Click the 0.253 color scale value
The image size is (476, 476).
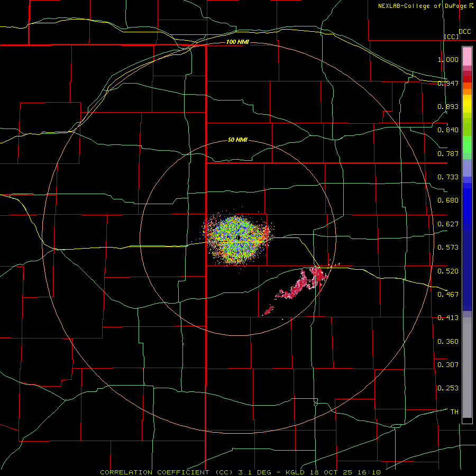point(448,388)
